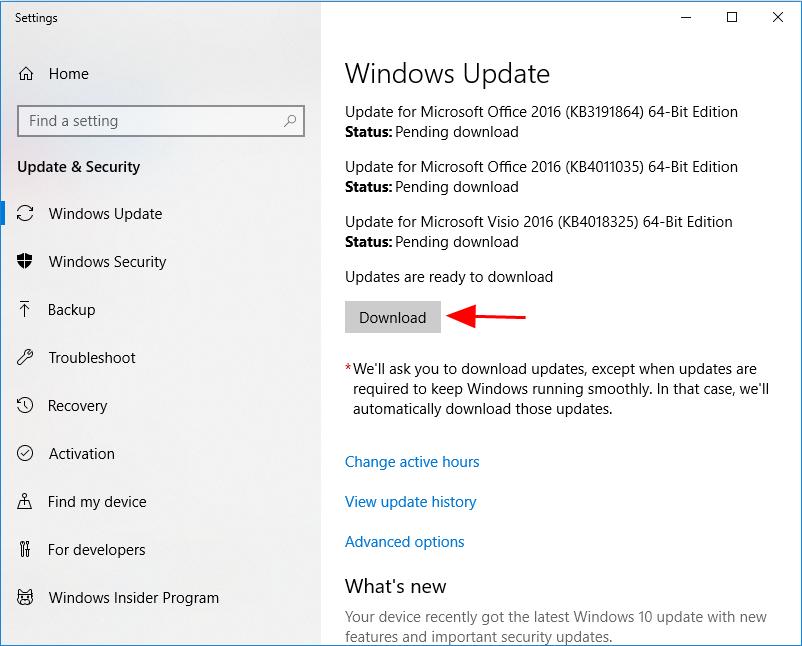Click the Find my device person icon
Viewport: 802px width, 646px height.
[x=24, y=501]
